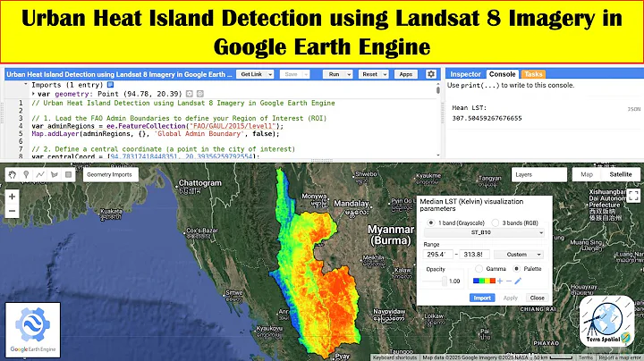Select 3 bands (RGB) option

pyautogui.click(x=496, y=222)
